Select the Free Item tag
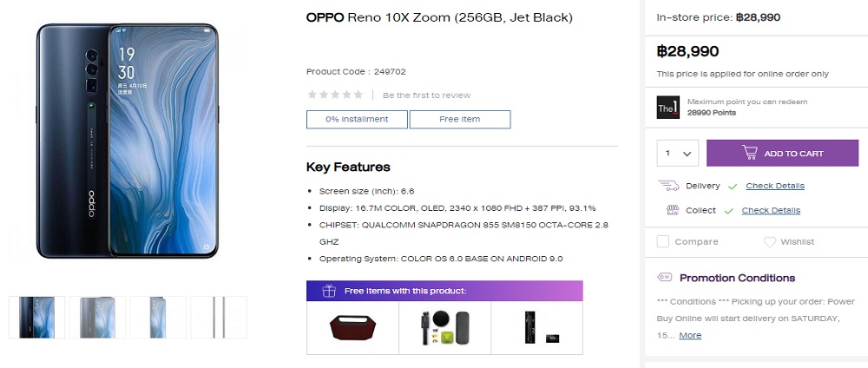Image resolution: width=868 pixels, height=368 pixels. (460, 120)
